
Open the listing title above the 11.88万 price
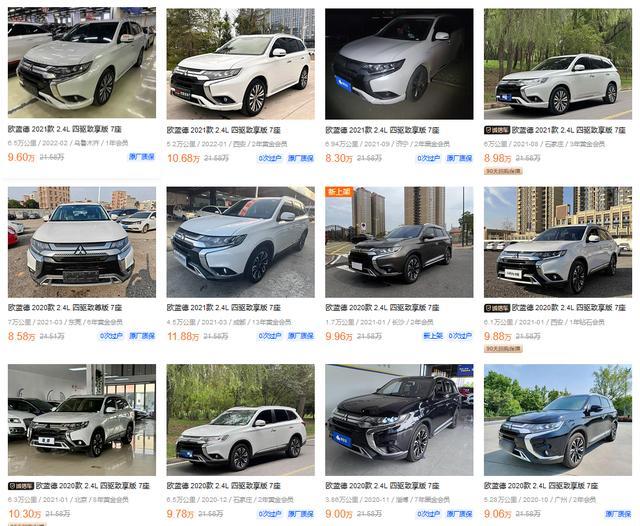(224, 308)
